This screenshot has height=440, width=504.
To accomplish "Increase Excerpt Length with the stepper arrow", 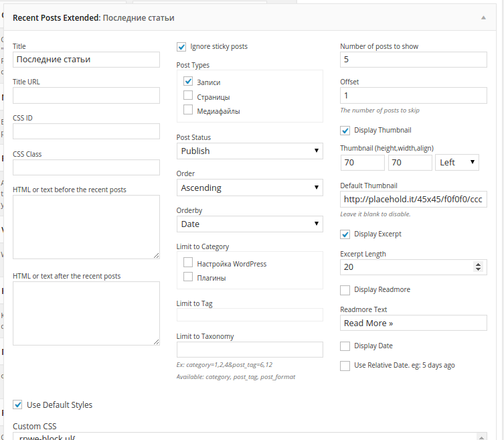I will (478, 264).
